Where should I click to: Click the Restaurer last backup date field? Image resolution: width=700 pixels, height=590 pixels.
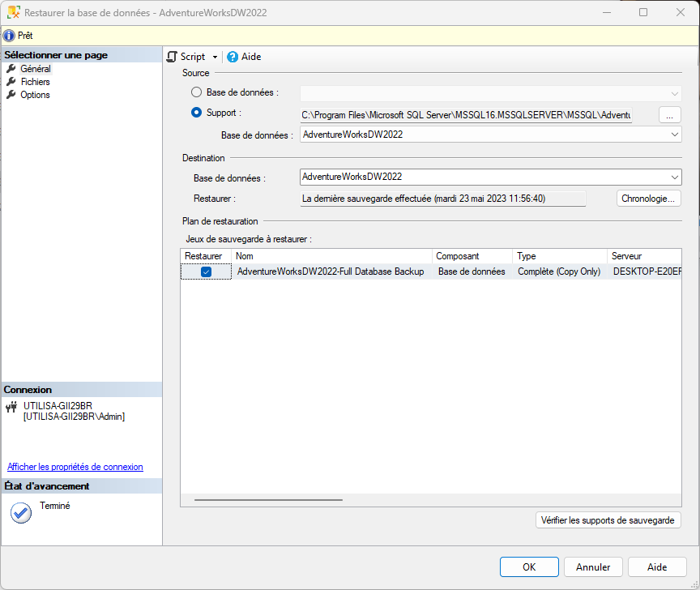coord(443,199)
